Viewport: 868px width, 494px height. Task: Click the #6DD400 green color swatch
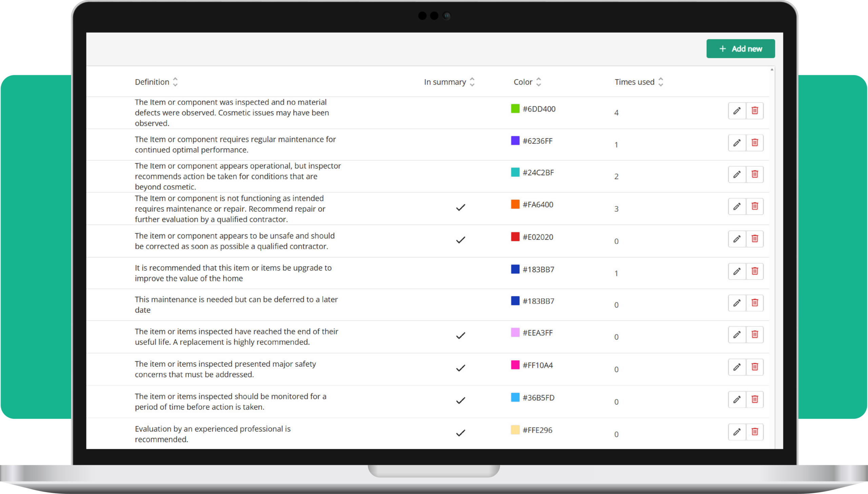point(515,109)
